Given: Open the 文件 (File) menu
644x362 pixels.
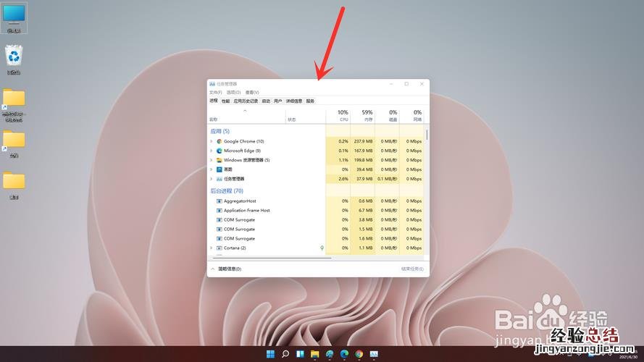Looking at the screenshot, I should 215,93.
